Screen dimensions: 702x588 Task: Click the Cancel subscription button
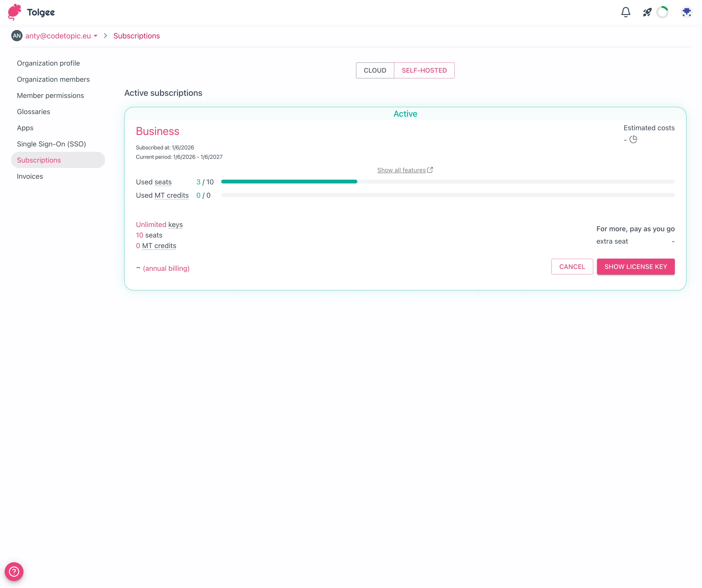point(572,267)
